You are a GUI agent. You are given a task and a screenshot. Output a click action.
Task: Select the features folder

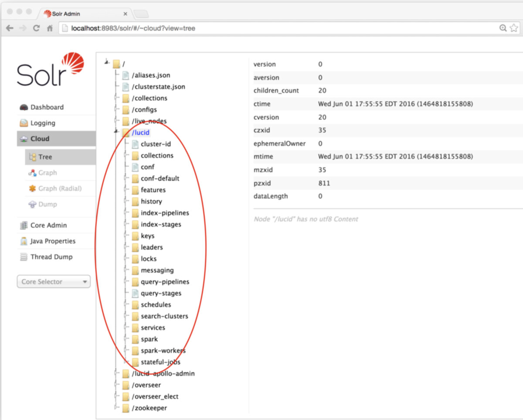(x=153, y=190)
